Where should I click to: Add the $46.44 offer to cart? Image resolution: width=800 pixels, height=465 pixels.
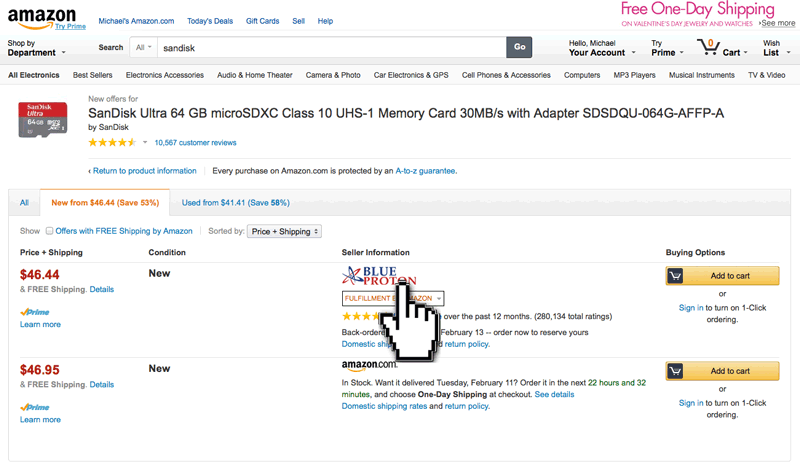pyautogui.click(x=722, y=276)
